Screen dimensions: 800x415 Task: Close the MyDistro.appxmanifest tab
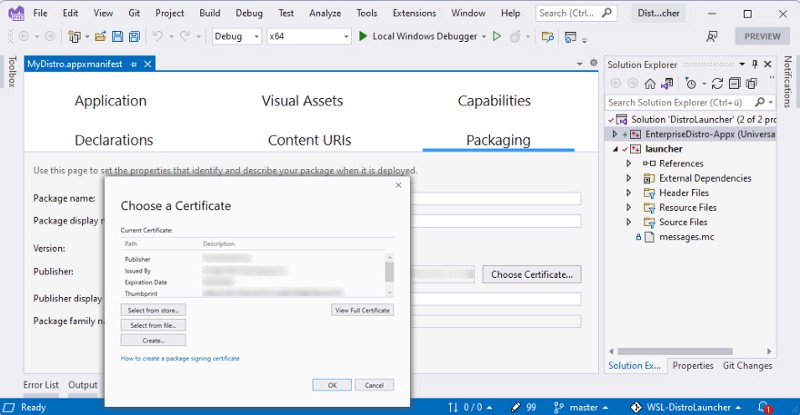click(147, 64)
